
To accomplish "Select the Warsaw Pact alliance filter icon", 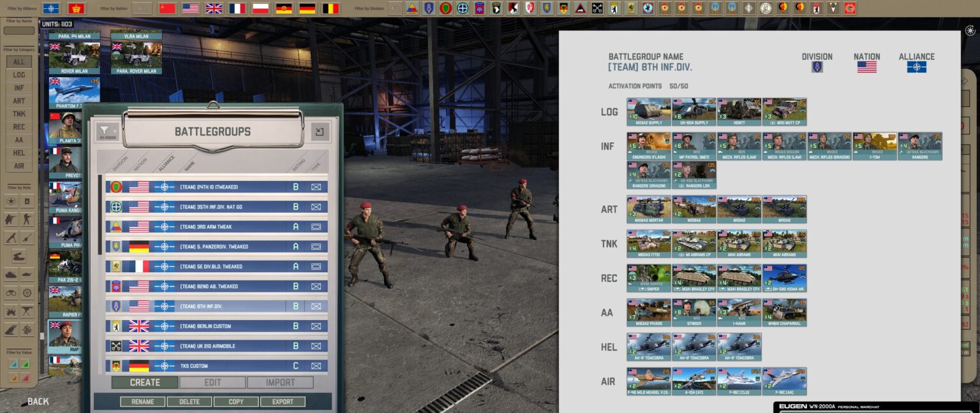I will coord(76,9).
